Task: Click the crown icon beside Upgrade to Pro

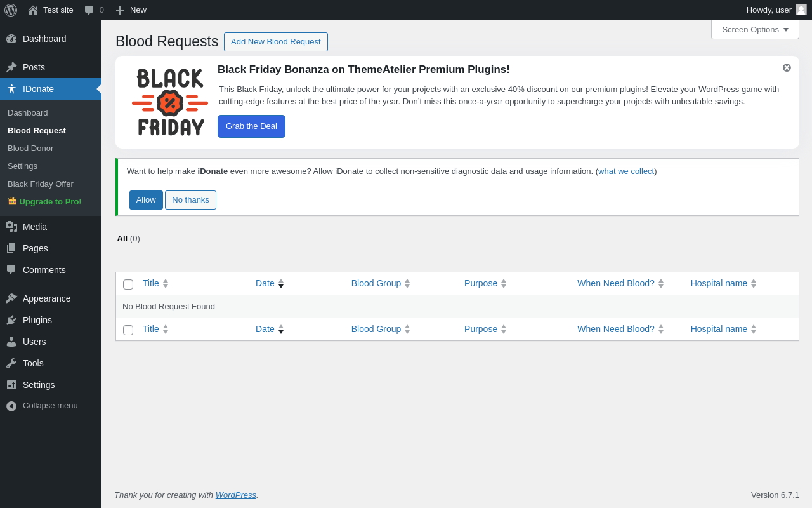Action: [x=12, y=201]
